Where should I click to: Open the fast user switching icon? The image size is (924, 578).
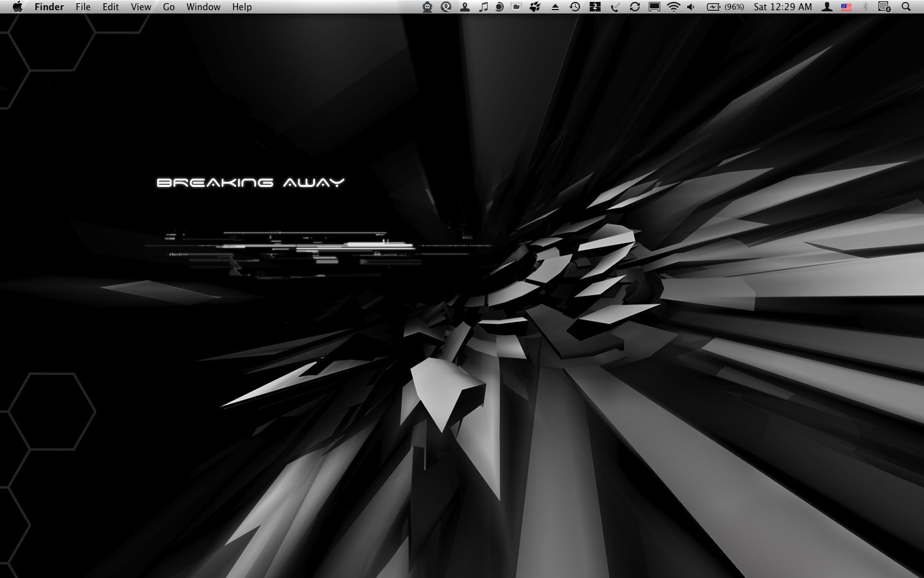point(828,7)
